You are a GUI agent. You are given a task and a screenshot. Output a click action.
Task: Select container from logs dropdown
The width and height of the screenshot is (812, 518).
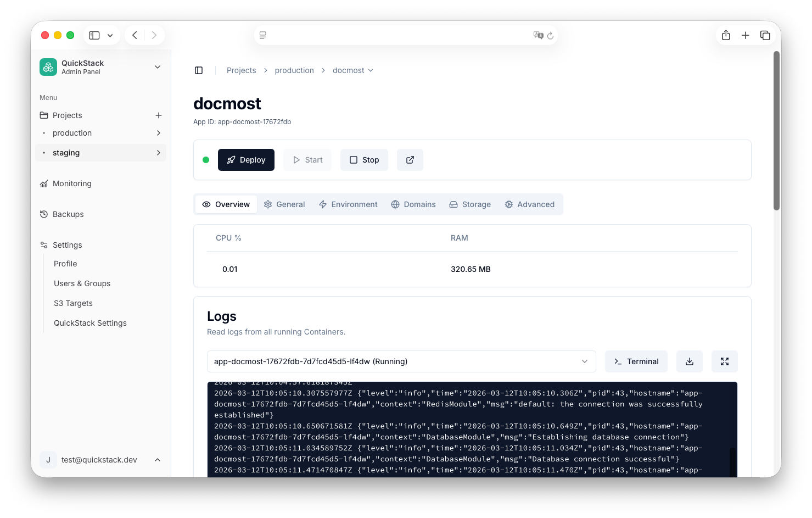point(401,361)
